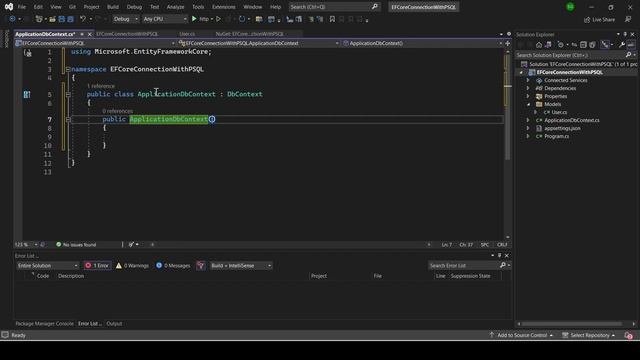
Task: Toggle the 1 Error filter button
Action: [x=97, y=265]
